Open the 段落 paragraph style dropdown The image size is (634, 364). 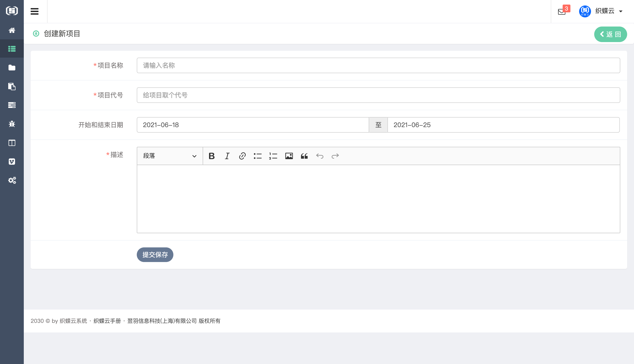coord(170,156)
